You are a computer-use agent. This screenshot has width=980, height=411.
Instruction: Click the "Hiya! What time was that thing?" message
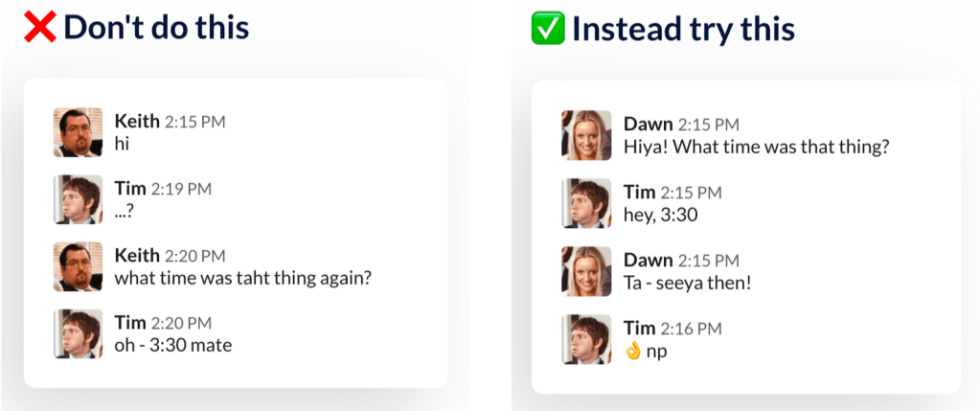757,147
